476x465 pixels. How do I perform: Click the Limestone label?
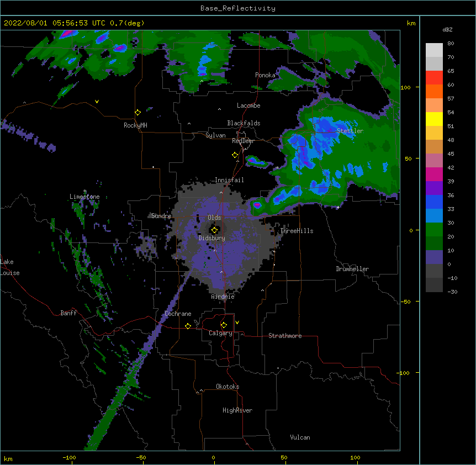tap(84, 197)
